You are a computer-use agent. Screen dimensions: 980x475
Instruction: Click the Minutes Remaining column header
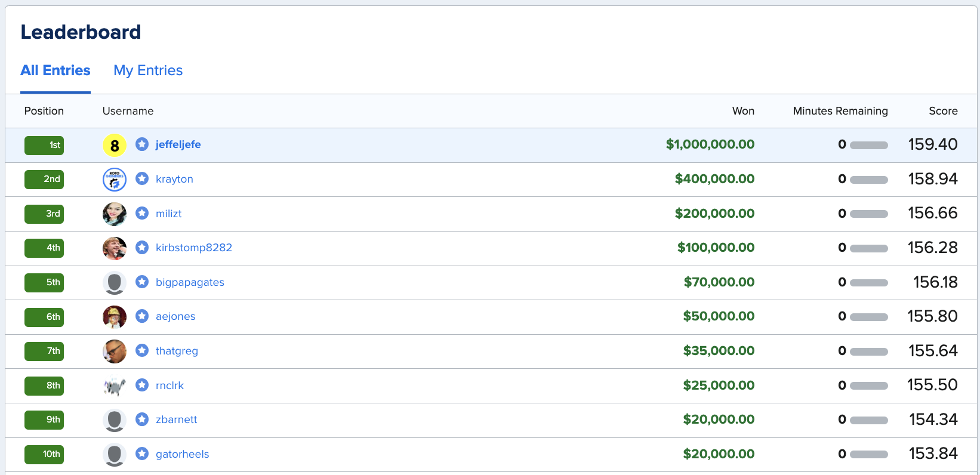click(840, 111)
